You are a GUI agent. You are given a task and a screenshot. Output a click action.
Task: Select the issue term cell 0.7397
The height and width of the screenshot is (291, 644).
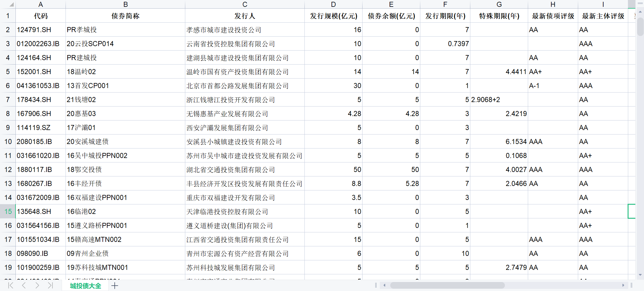(445, 44)
